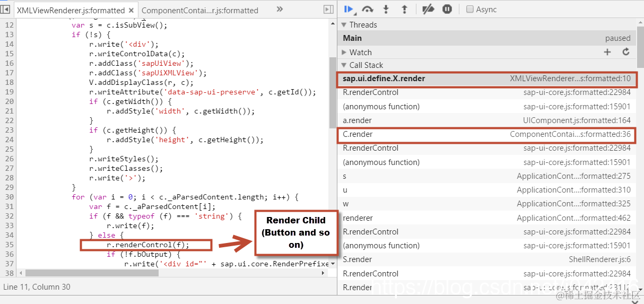This screenshot has height=304, width=644.
Task: Select call frame named u
Action: 486,190
